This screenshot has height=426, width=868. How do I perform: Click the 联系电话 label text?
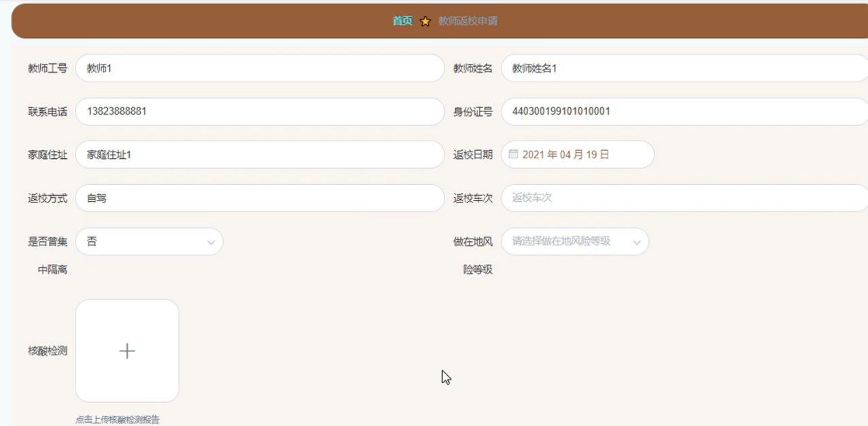[48, 111]
